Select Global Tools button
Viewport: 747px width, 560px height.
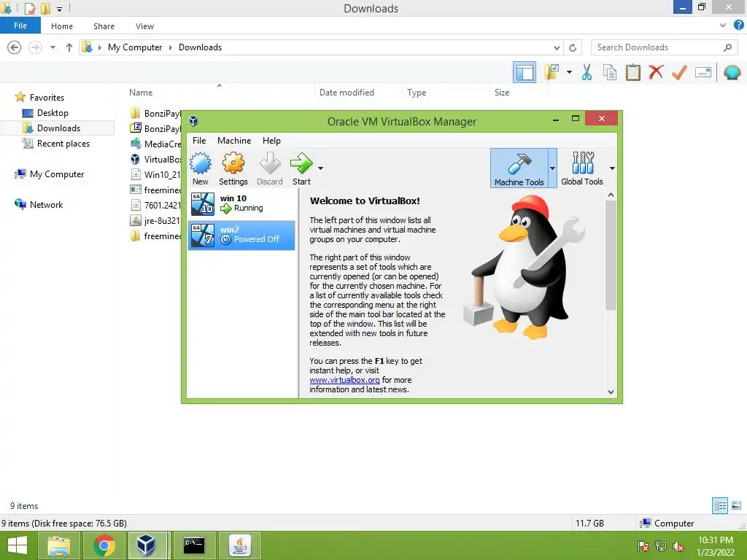(x=581, y=168)
